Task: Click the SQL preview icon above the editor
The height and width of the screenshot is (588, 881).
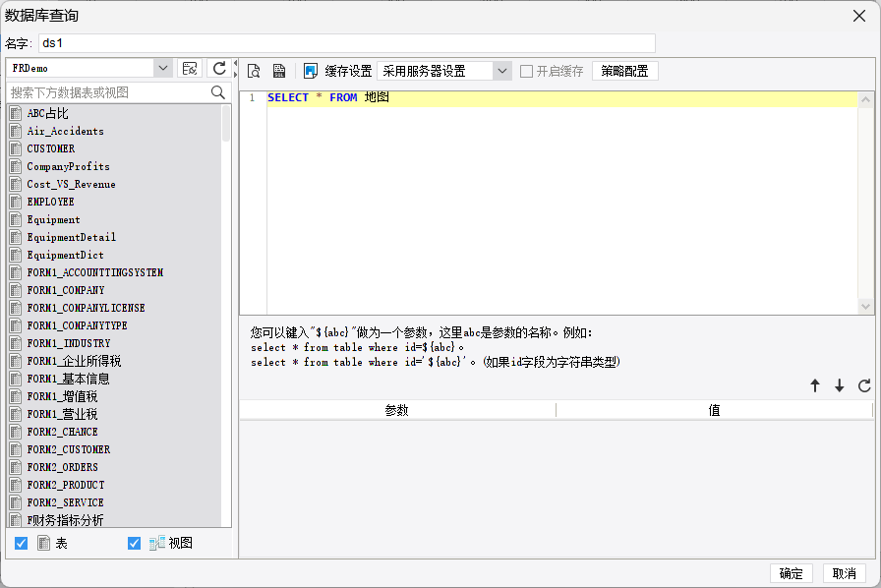Action: coord(254,71)
